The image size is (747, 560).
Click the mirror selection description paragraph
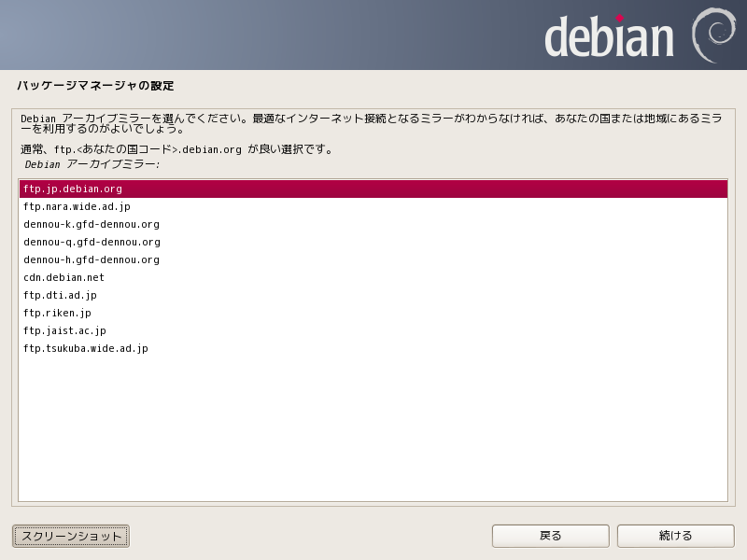tap(371, 124)
